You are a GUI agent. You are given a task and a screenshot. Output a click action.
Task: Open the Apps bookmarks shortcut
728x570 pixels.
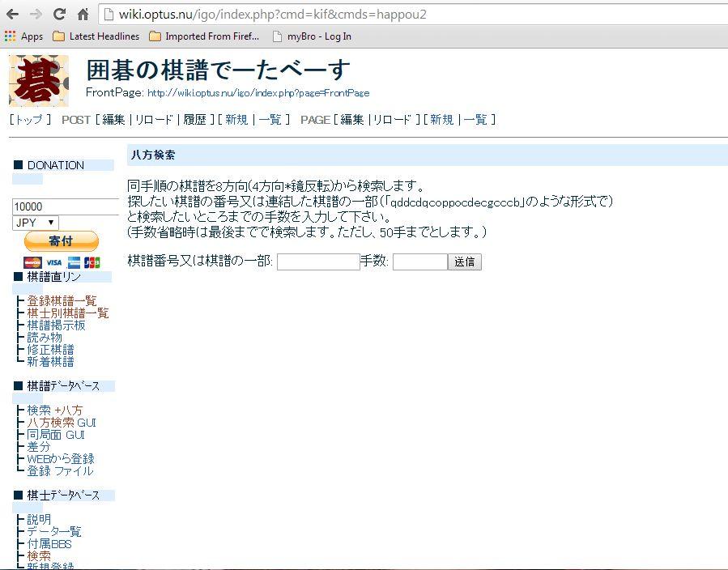tap(24, 36)
